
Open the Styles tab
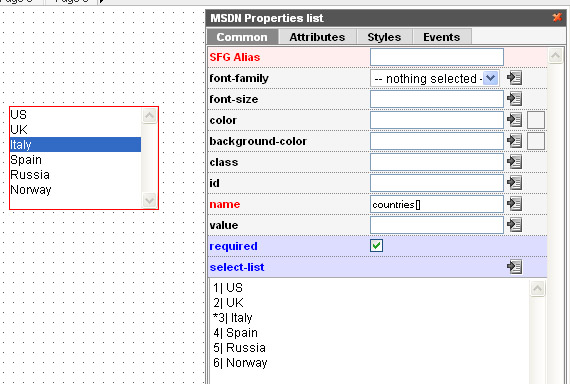tap(384, 37)
